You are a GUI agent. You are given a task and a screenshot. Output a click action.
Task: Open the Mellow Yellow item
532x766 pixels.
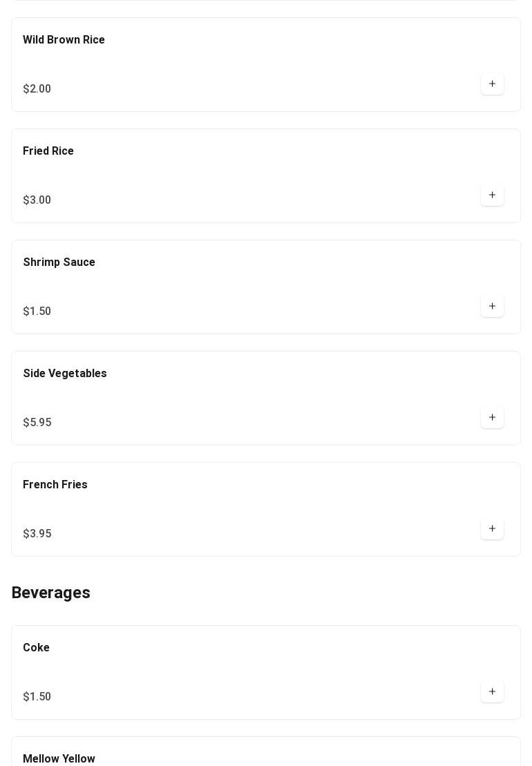[x=59, y=758]
